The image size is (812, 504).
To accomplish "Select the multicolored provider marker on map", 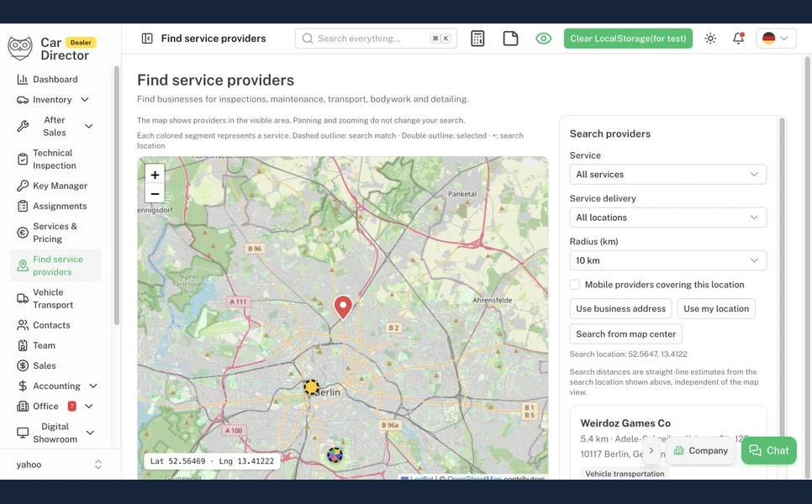I will click(x=335, y=454).
